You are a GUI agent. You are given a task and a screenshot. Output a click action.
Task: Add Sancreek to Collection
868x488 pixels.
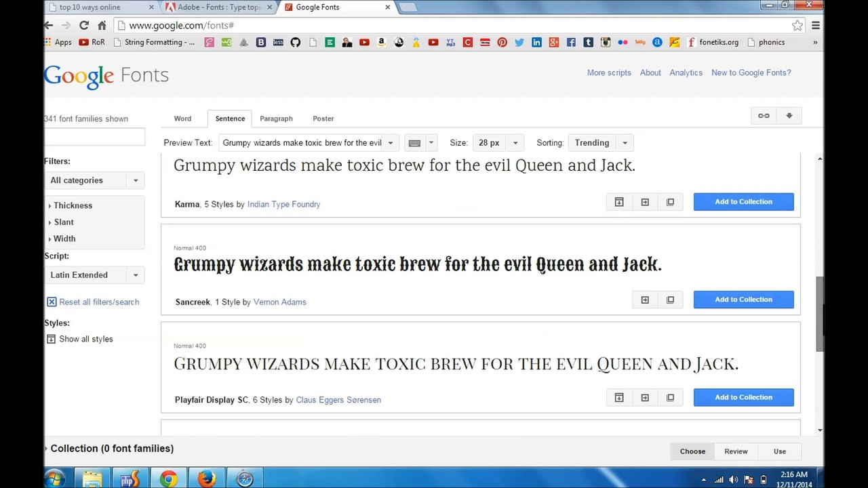[743, 300]
